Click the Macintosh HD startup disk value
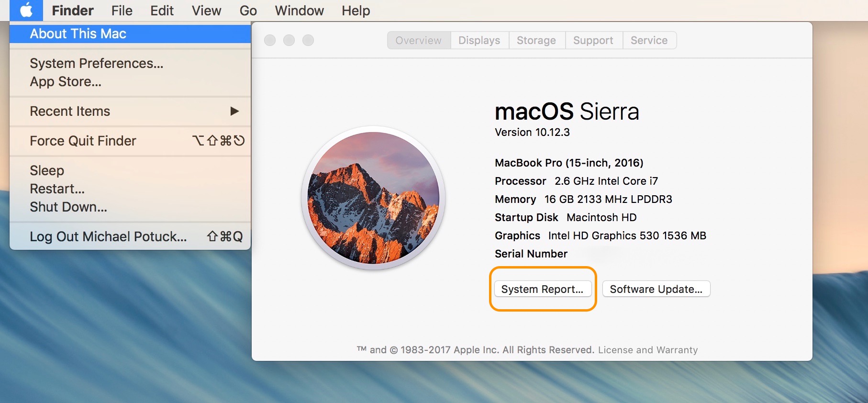868x403 pixels. 601,217
